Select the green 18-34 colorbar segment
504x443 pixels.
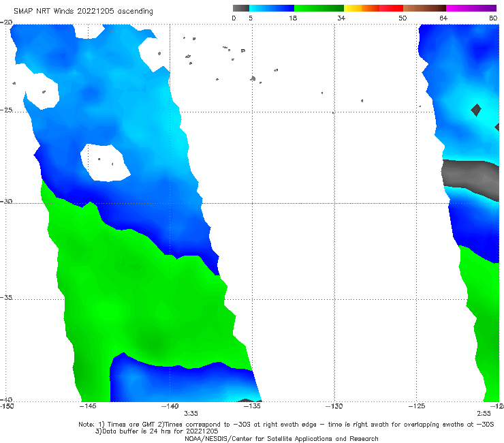tap(319, 8)
